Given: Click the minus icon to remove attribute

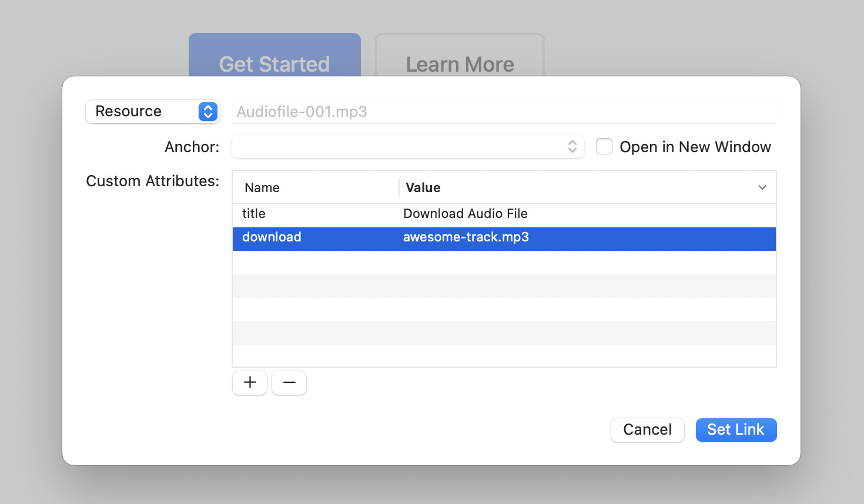Looking at the screenshot, I should click(x=289, y=382).
